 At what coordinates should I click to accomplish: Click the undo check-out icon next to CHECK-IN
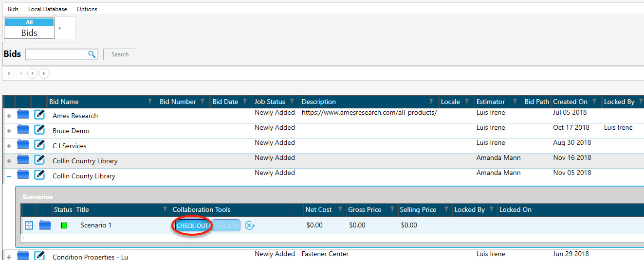click(250, 225)
